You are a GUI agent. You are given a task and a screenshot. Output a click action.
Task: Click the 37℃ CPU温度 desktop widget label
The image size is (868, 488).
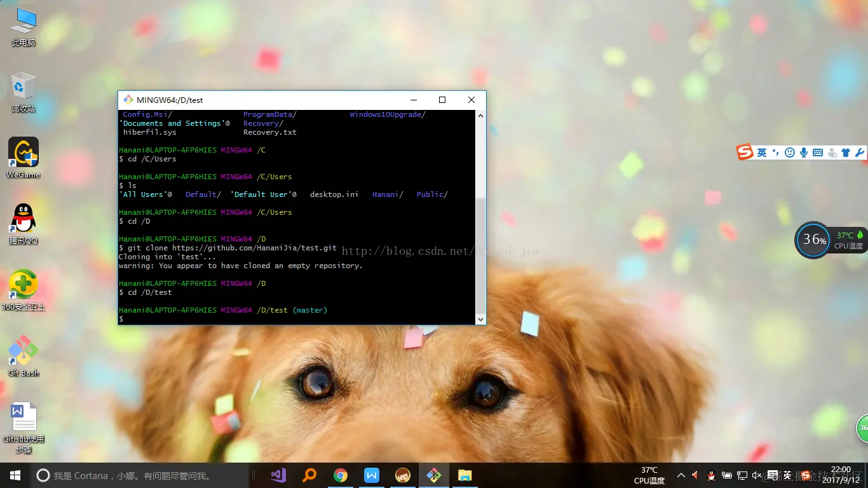pos(849,240)
